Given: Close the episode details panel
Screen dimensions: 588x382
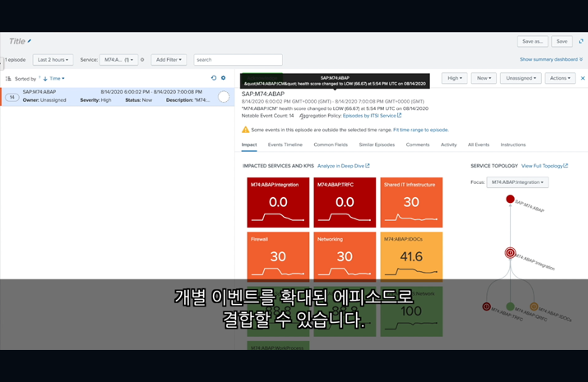Looking at the screenshot, I should [x=583, y=78].
